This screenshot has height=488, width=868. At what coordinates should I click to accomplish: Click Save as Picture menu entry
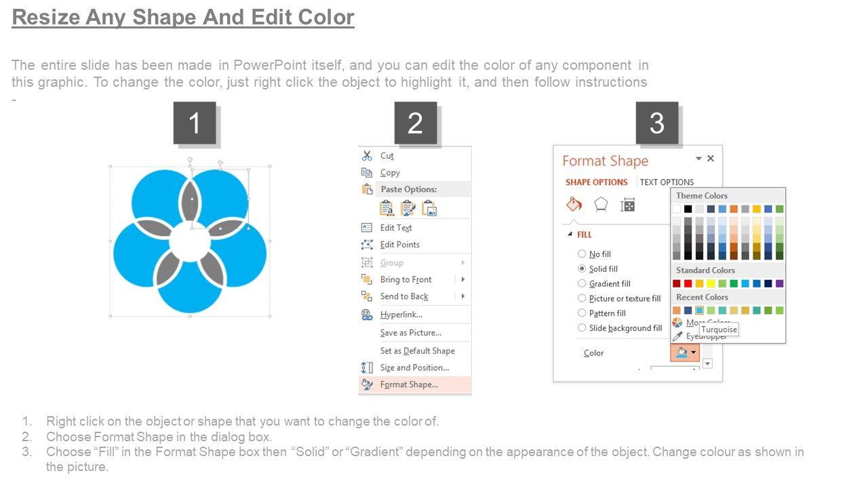coord(410,333)
